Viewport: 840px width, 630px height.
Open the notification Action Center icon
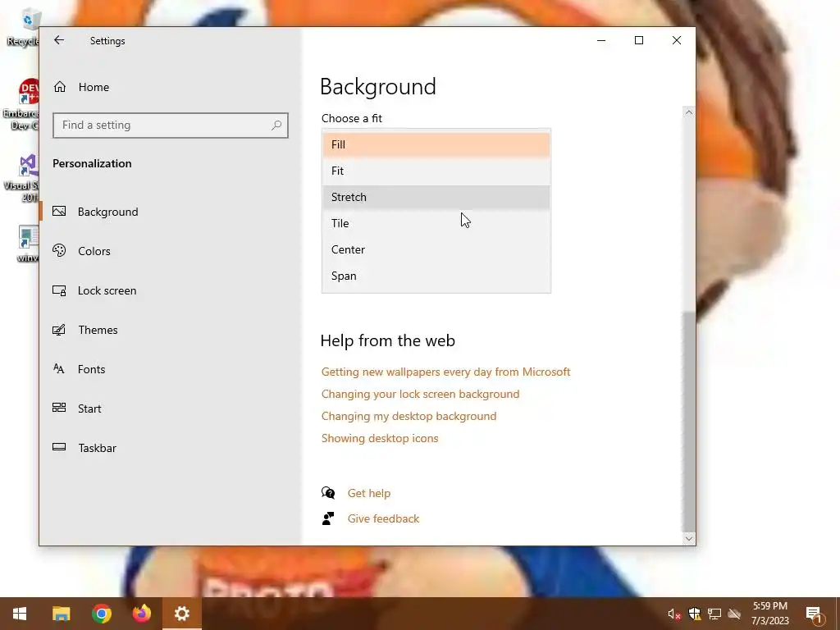[x=813, y=614]
